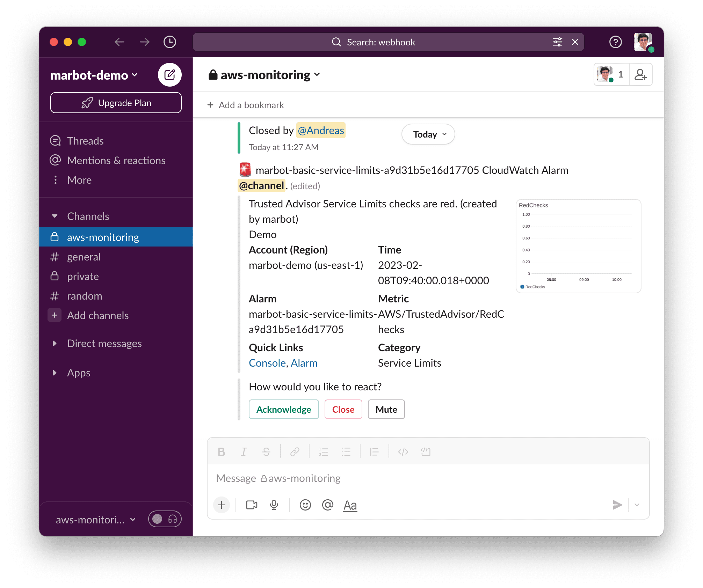
Task: Send the message with the arrow icon
Action: [x=617, y=505]
